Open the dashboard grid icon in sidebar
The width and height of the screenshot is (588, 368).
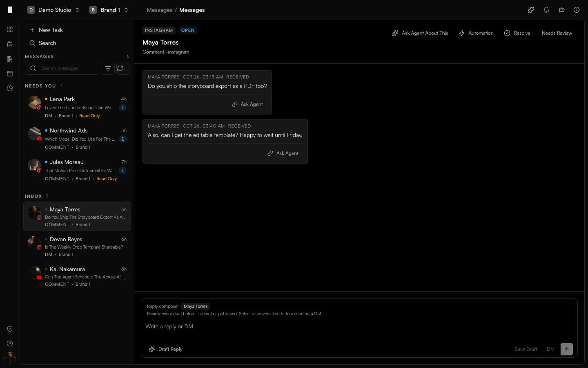point(10,29)
